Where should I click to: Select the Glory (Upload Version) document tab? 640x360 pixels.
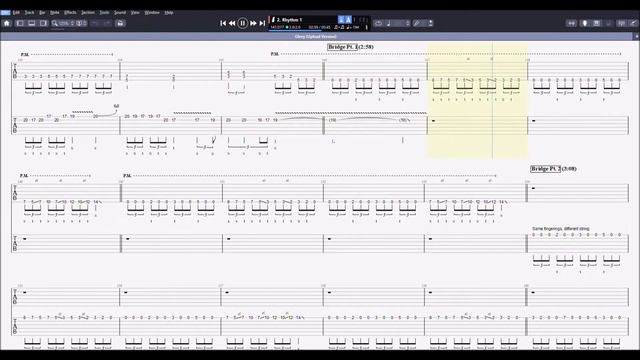coord(316,36)
